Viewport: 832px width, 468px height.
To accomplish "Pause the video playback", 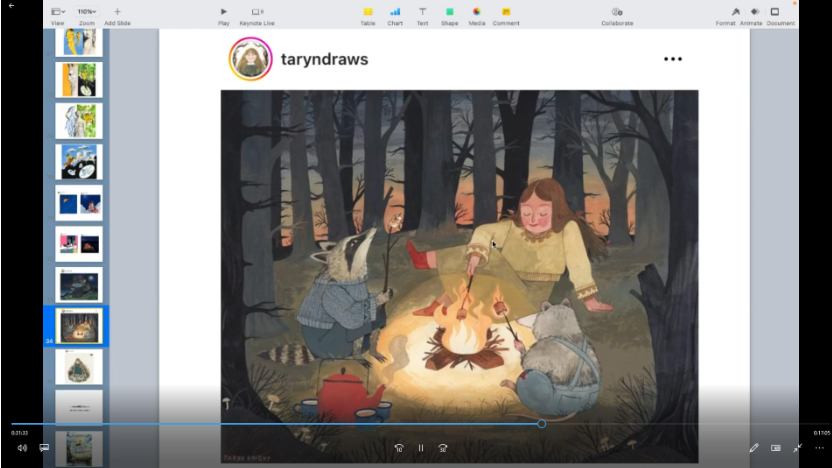I will pos(421,448).
